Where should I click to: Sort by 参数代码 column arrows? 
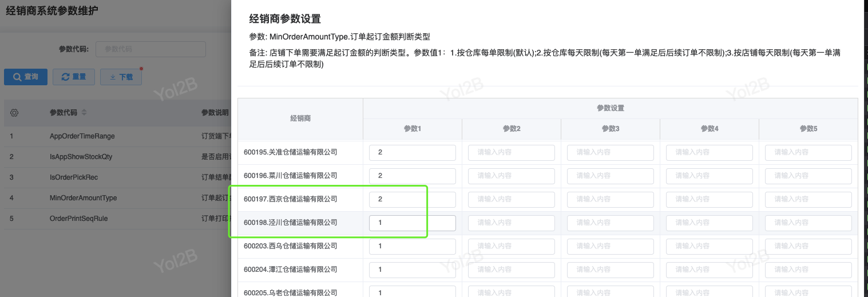tap(84, 113)
